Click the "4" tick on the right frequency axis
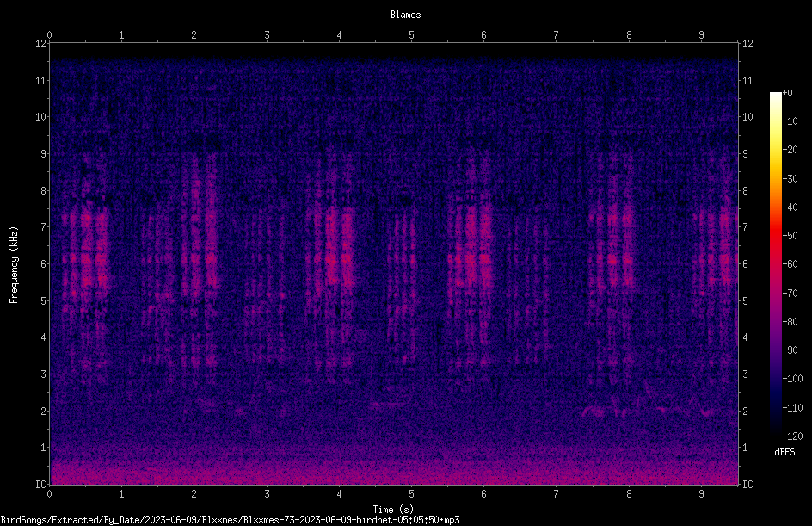 pos(745,337)
